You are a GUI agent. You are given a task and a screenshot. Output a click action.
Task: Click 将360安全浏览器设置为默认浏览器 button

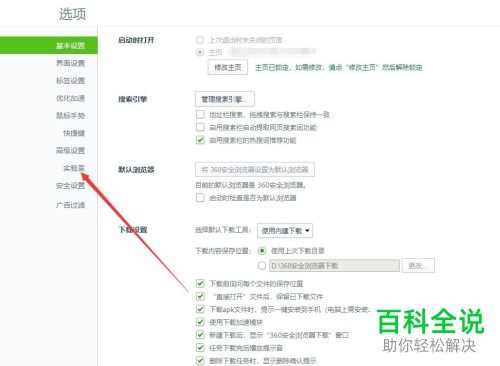[255, 169]
